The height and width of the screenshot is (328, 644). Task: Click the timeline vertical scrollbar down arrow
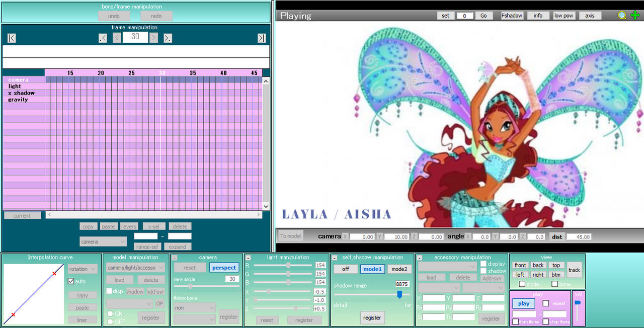[x=266, y=206]
